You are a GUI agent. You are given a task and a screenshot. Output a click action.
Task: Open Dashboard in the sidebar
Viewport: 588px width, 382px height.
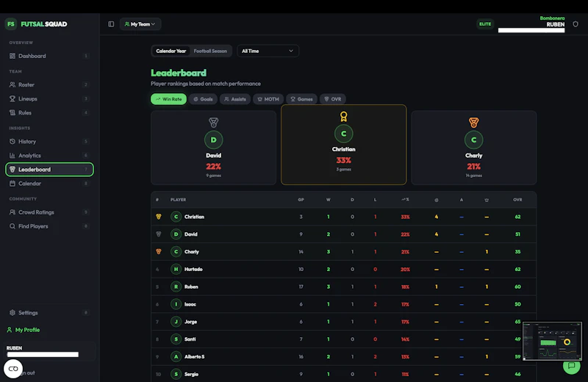click(x=49, y=56)
